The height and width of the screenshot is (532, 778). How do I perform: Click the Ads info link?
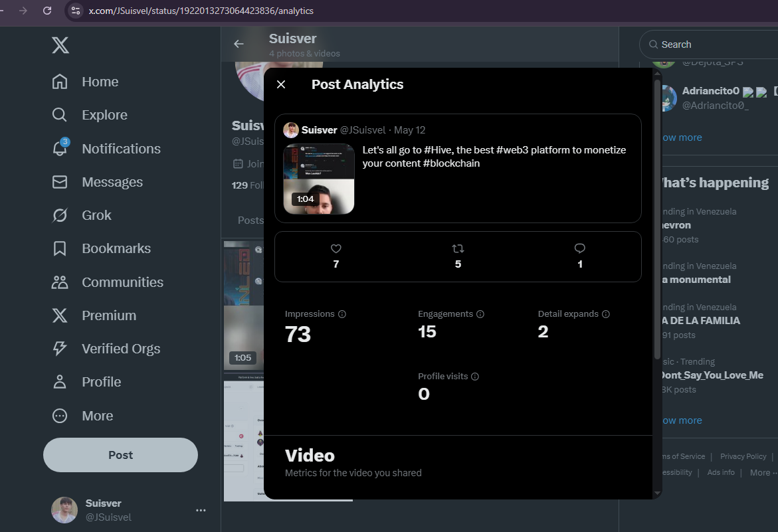(x=721, y=472)
